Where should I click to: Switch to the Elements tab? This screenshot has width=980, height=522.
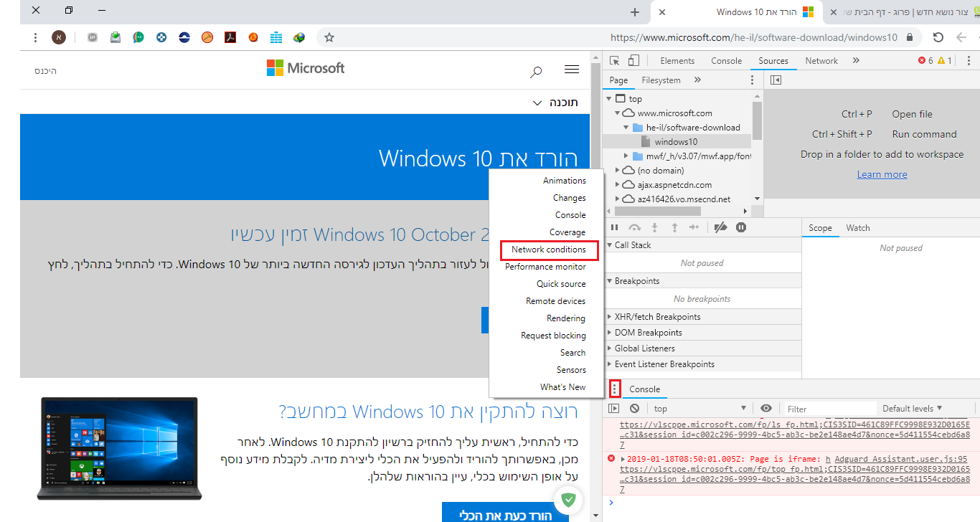point(677,61)
